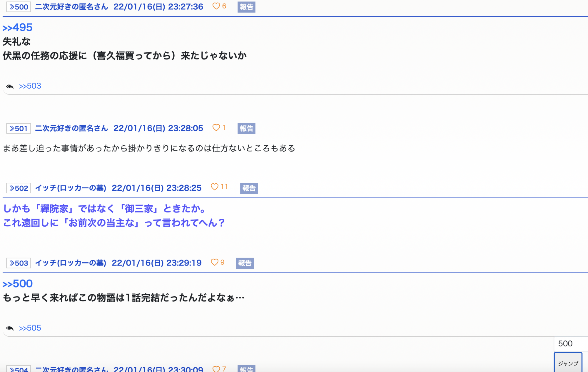Screen dimensions: 588x372
Task: Like post 500 with heart icon
Action: pos(216,6)
